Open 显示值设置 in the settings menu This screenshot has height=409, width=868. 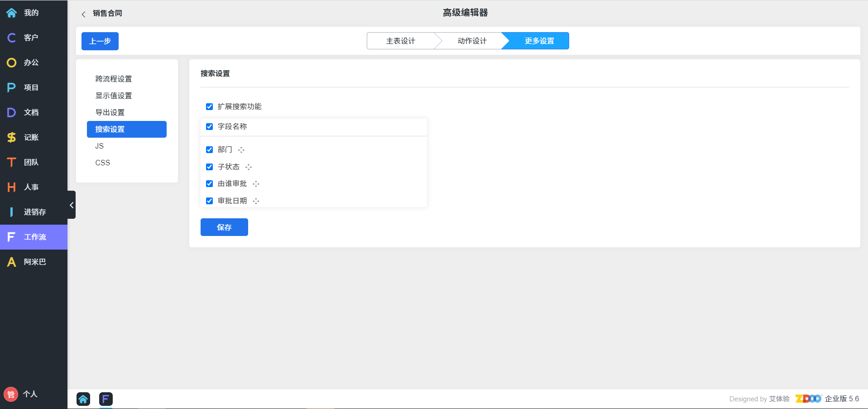(114, 96)
